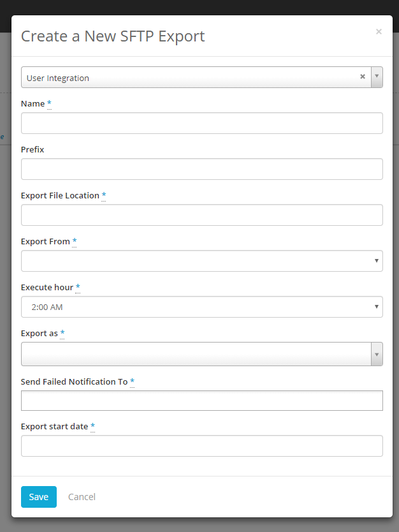
Task: Click the required asterisk beside Export as
Action: click(62, 332)
